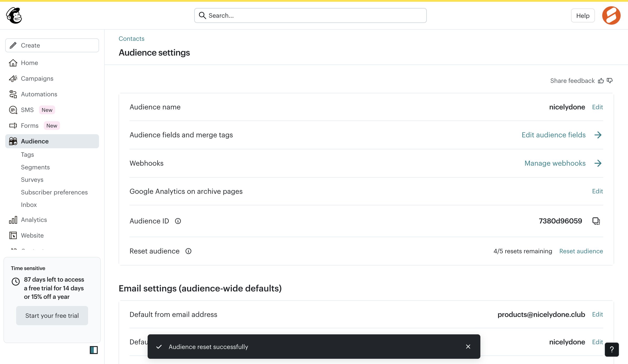
Task: Click the pencil icon on Create
Action: [13, 45]
